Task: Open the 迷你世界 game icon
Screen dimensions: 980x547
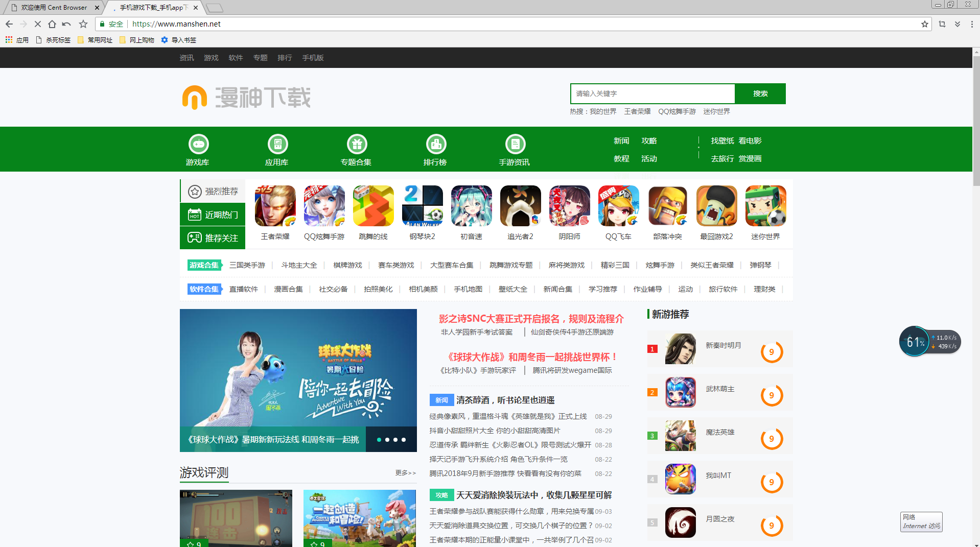Action: click(x=766, y=206)
